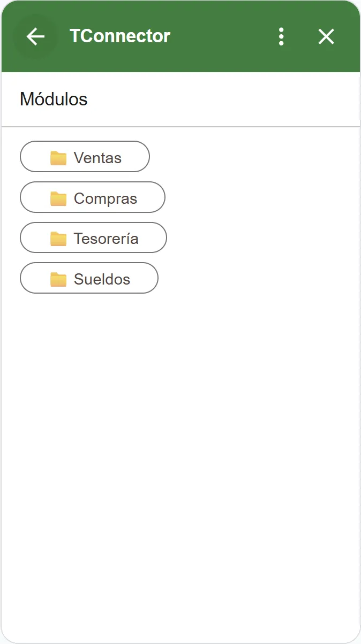This screenshot has height=644, width=361.
Task: Select the Tesorería folder entry
Action: (93, 237)
